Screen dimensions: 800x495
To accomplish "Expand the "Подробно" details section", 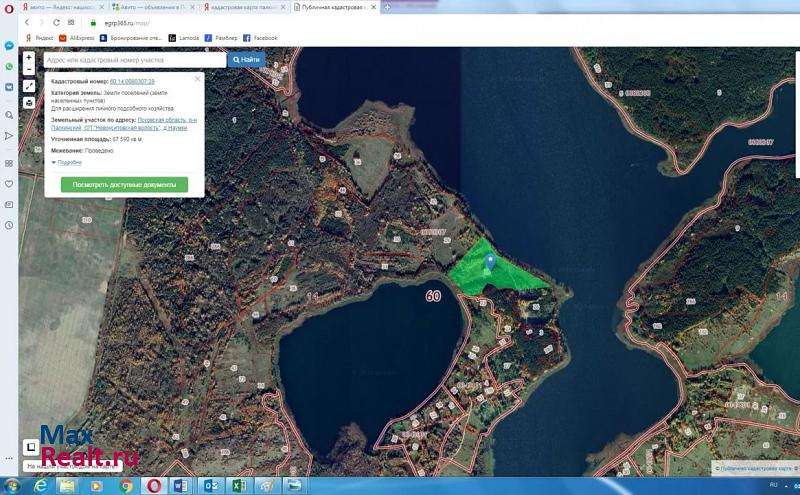I will [x=69, y=162].
